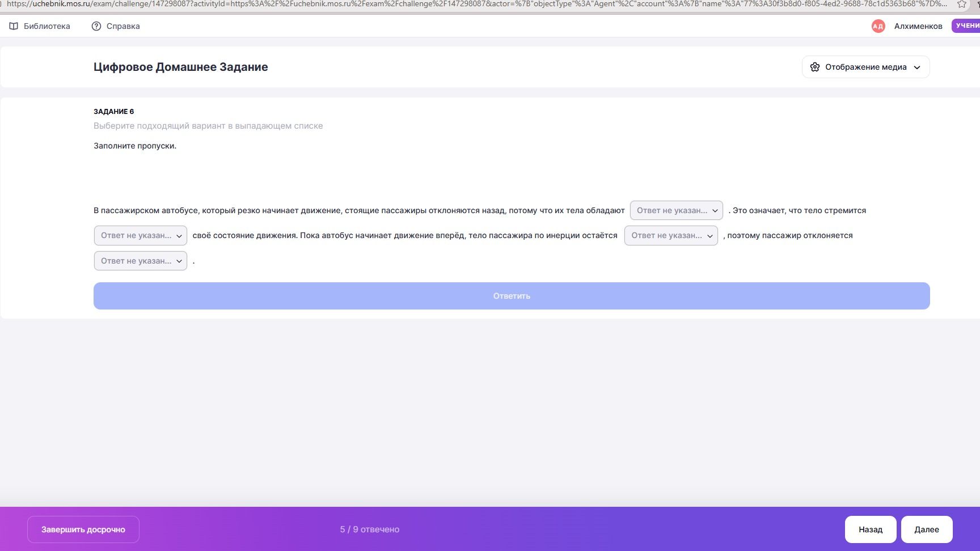Open dropdown after 'пассажир отклоняется'
The image size is (980, 551).
(140, 261)
